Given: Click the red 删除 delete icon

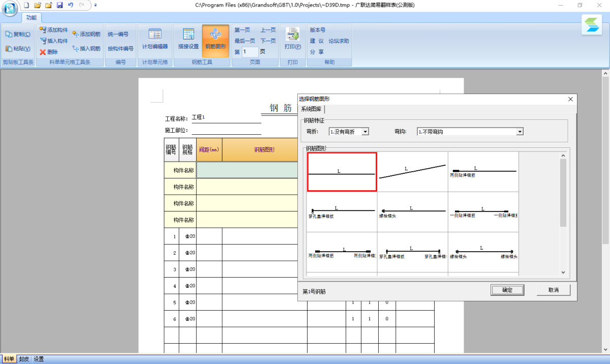Looking at the screenshot, I should (x=43, y=52).
